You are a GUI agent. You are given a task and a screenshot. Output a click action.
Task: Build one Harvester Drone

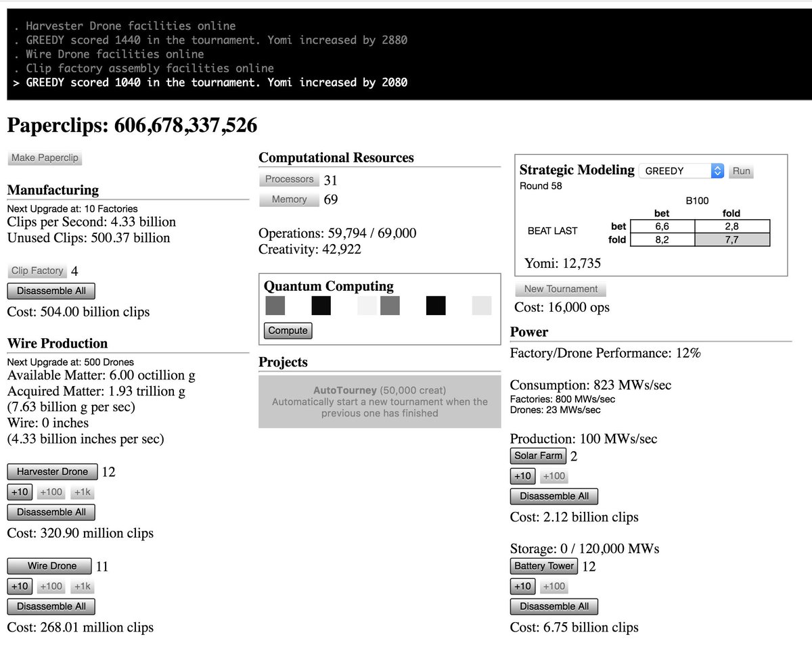tap(52, 472)
